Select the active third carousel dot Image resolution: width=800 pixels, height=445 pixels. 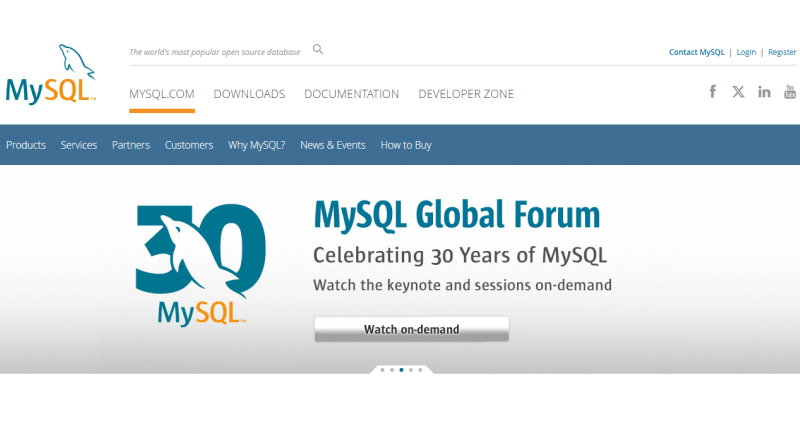click(x=402, y=370)
